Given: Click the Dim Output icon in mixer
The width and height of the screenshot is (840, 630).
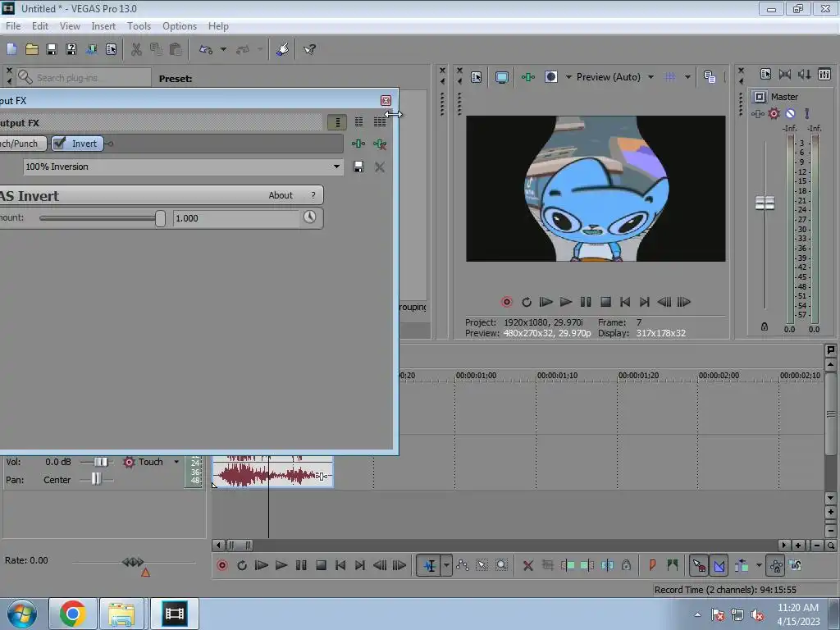Looking at the screenshot, I should [x=804, y=75].
